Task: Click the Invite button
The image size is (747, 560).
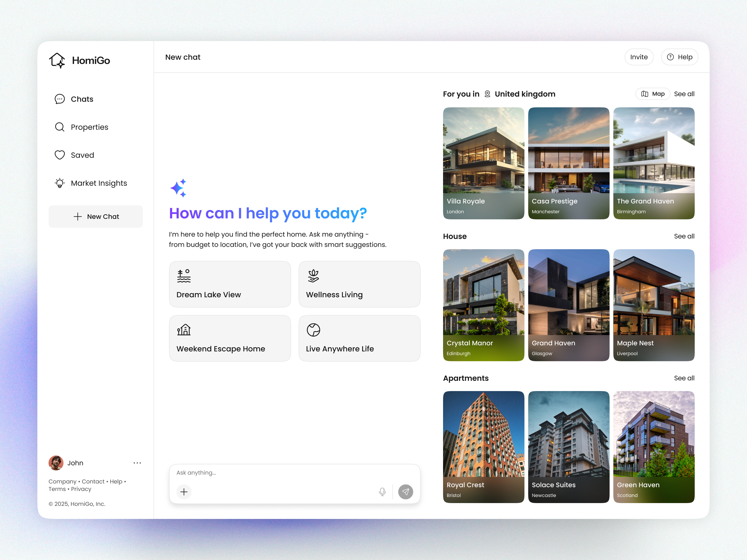Action: tap(639, 57)
